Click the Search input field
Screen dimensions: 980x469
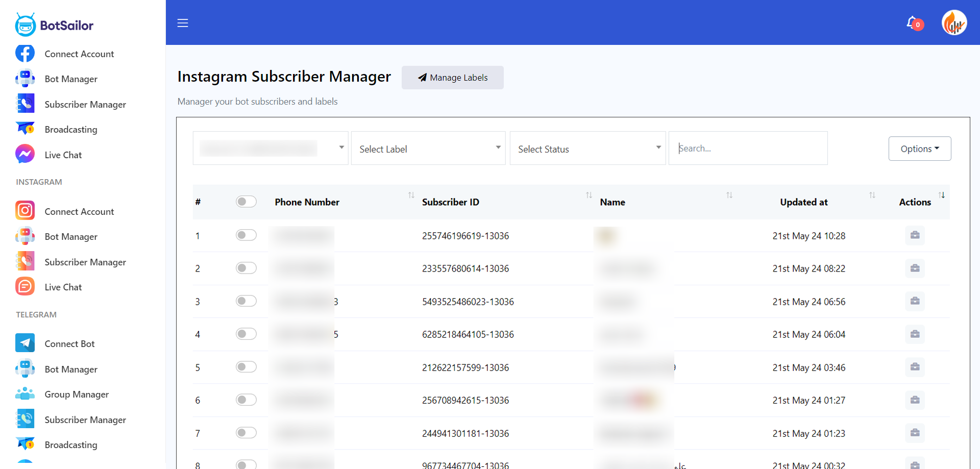(748, 148)
